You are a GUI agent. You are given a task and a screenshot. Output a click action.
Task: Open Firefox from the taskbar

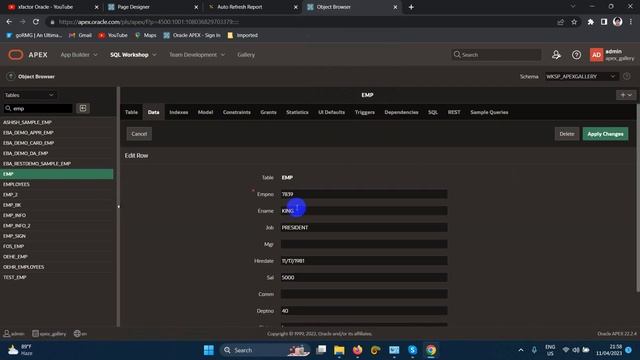[357, 350]
